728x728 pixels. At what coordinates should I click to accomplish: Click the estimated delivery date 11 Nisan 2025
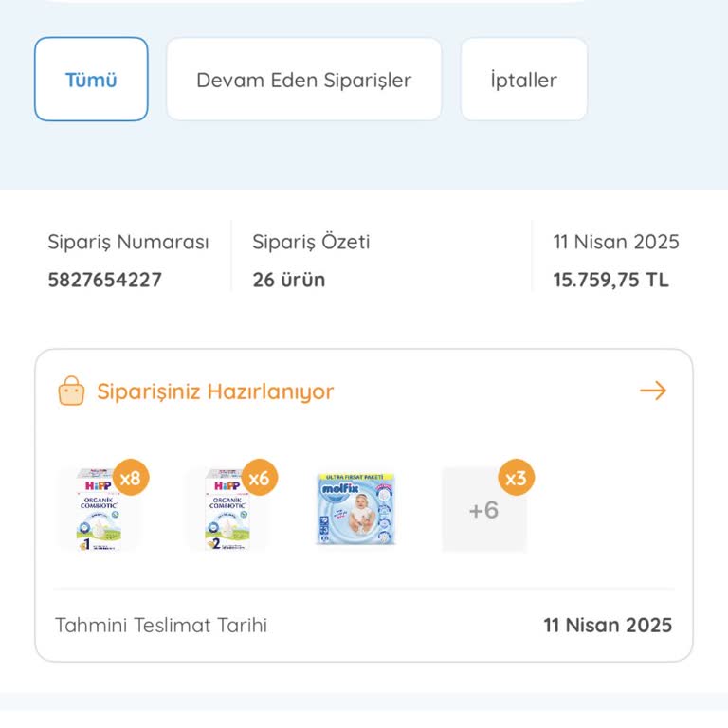click(x=608, y=626)
